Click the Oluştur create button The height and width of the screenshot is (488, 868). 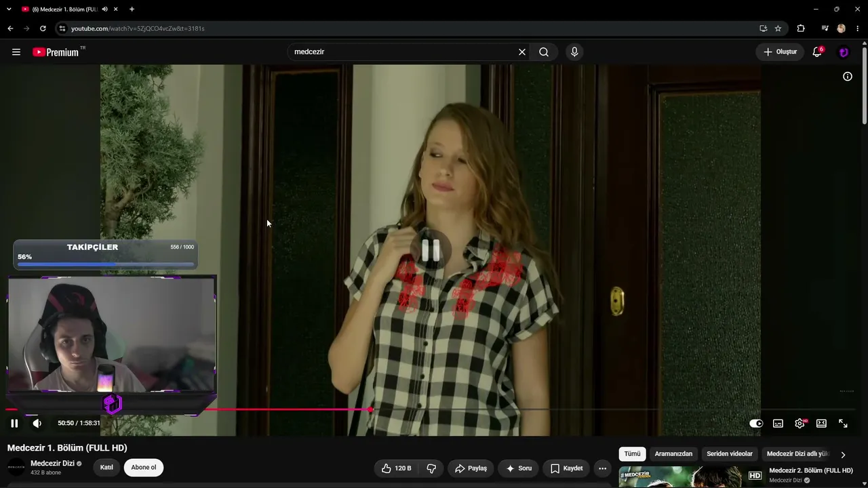[x=781, y=52]
